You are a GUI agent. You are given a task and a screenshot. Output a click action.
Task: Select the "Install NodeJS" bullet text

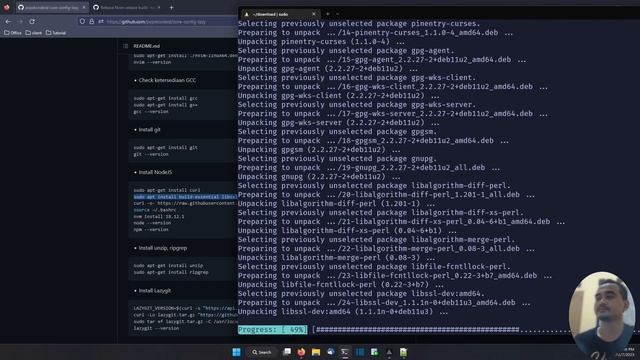[x=155, y=172]
